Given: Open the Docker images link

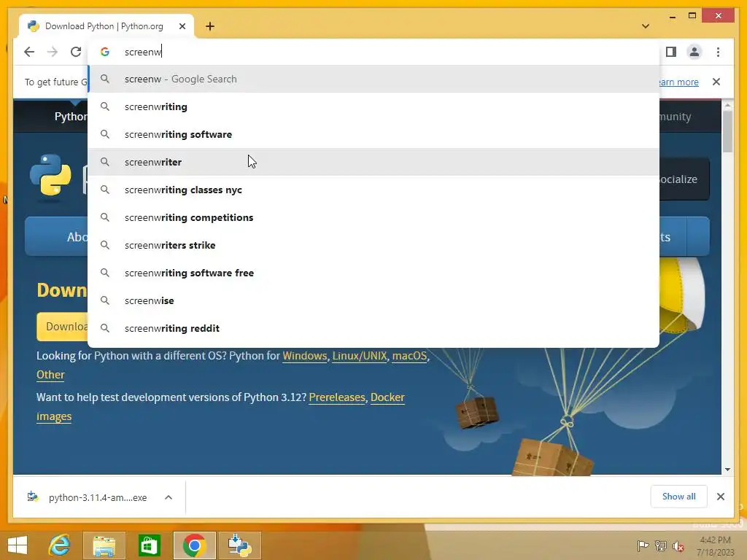Looking at the screenshot, I should 387,397.
